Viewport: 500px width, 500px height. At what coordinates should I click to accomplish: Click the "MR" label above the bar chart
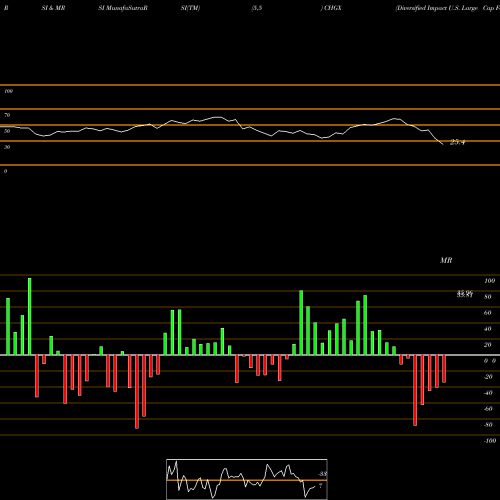[446, 260]
